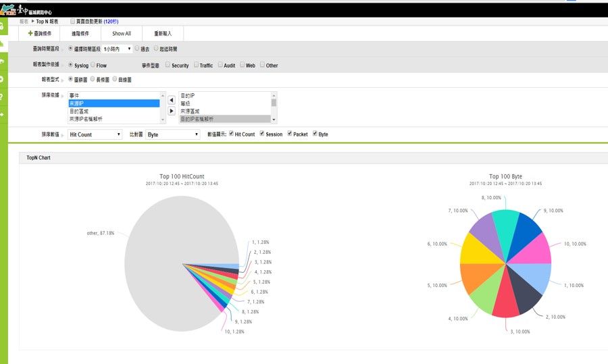The width and height of the screenshot is (608, 364).
Task: Select the 過去 radio button
Action: point(137,49)
